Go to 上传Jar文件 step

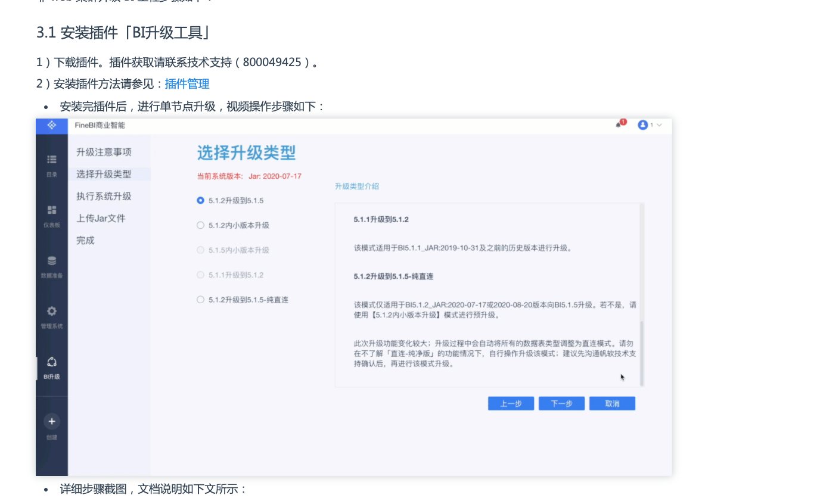click(101, 218)
